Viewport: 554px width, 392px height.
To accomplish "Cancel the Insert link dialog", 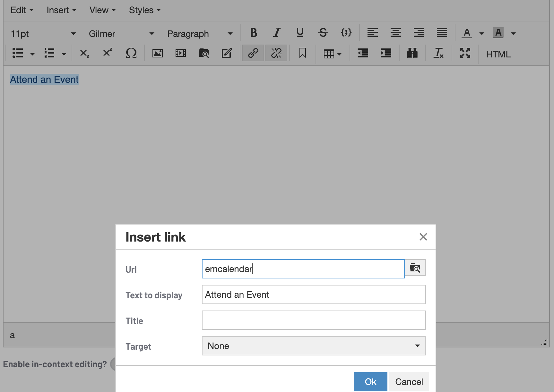I will pos(409,382).
